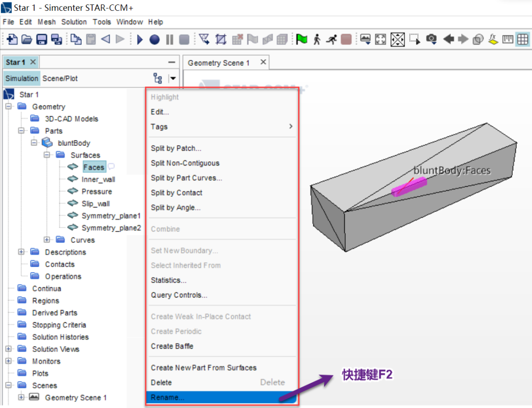Expand the Curves tree node
Image resolution: width=532 pixels, height=408 pixels.
(x=47, y=240)
